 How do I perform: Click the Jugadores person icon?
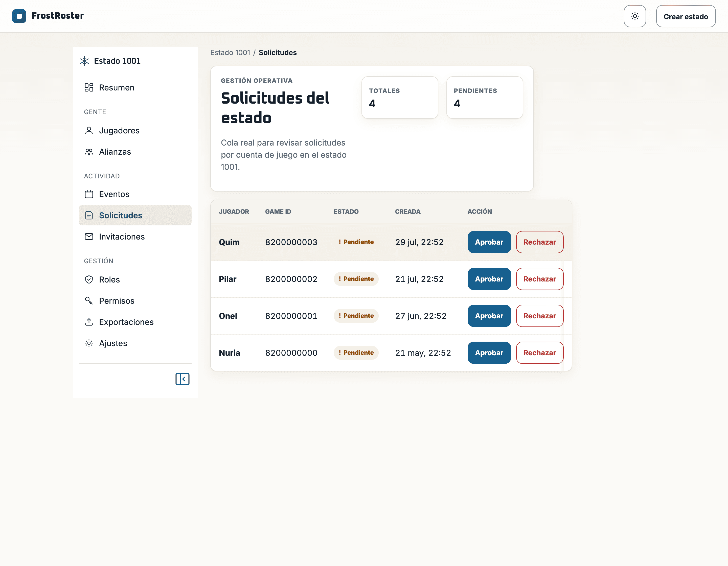[89, 130]
